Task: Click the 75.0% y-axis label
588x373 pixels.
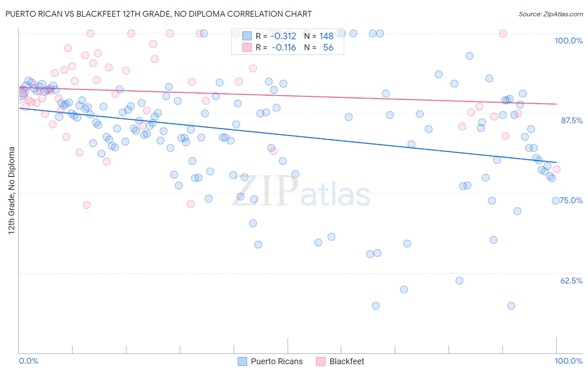Action: (571, 200)
